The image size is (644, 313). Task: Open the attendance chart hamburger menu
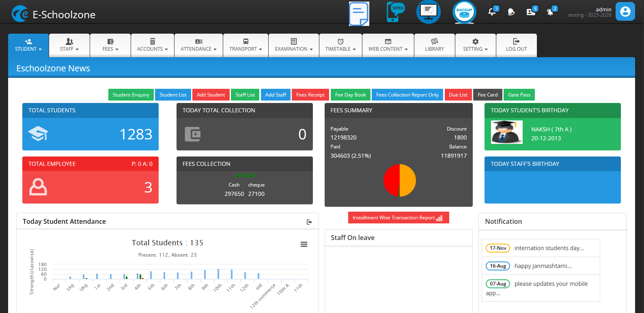pos(304,244)
